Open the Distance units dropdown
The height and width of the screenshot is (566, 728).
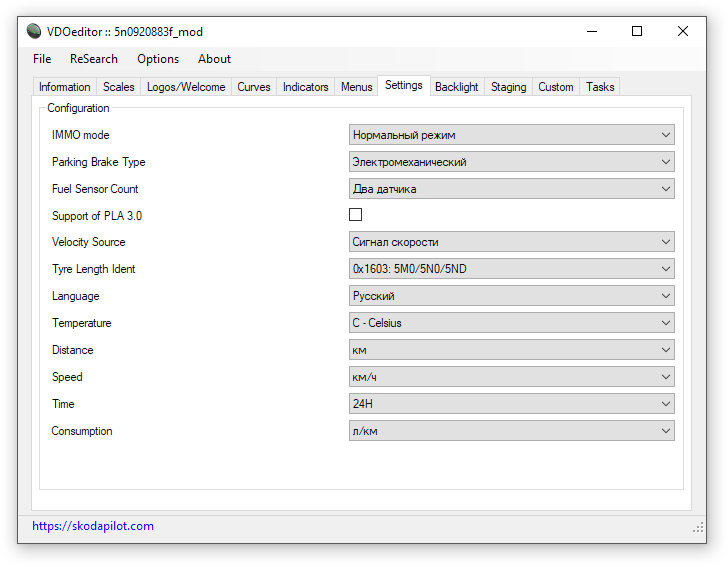pyautogui.click(x=512, y=349)
